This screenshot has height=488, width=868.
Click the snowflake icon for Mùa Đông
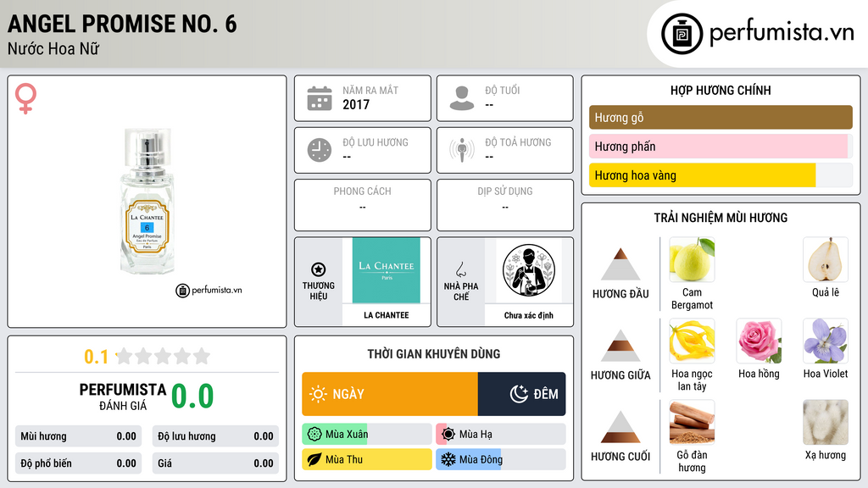pyautogui.click(x=448, y=459)
